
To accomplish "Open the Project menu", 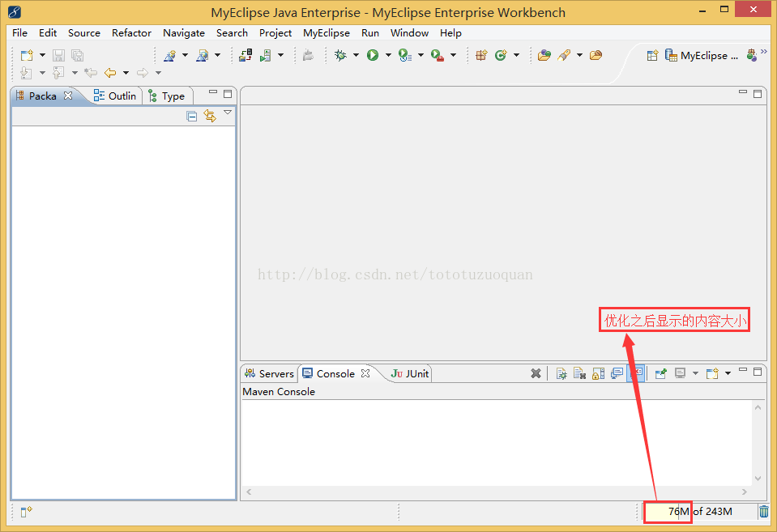I will pos(275,32).
